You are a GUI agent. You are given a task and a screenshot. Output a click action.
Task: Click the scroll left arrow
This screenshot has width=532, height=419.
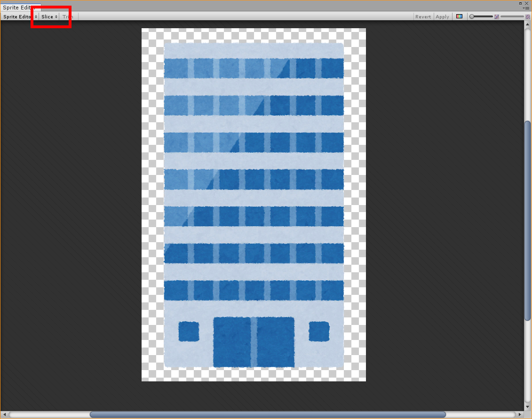[x=4, y=415]
